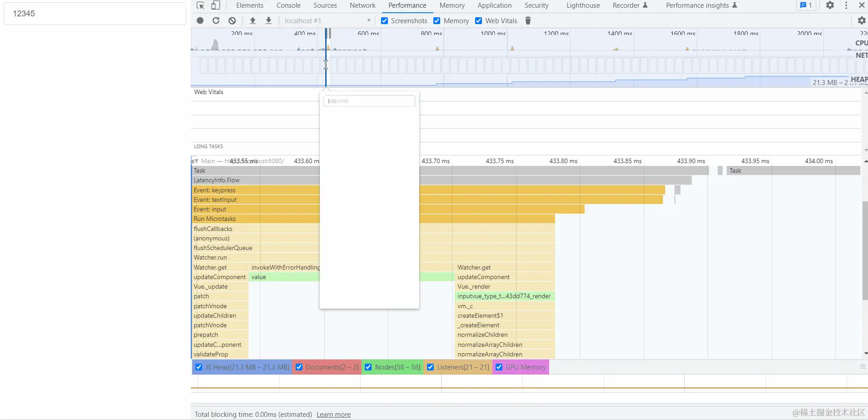Go to the Sources tab

(325, 5)
